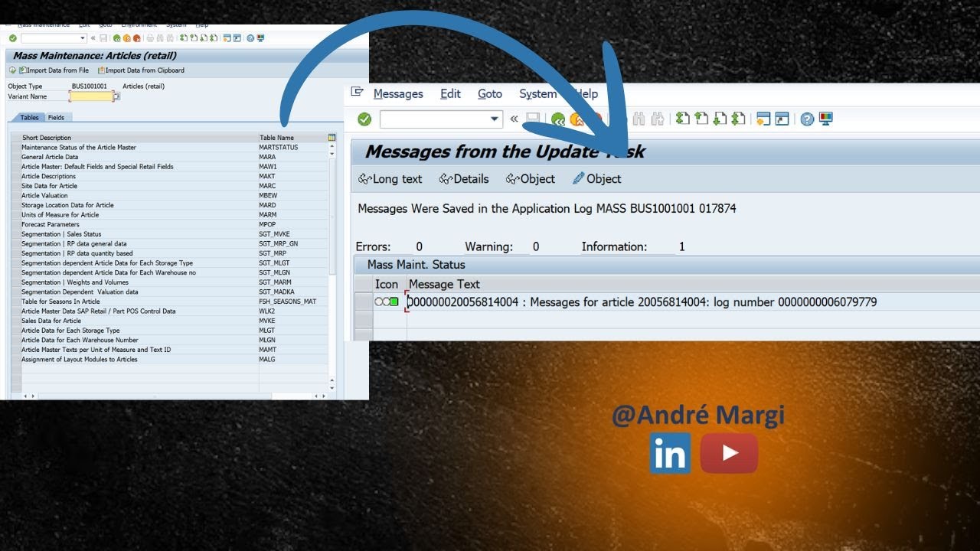Click Save icon in Mass Maintenance window toolbar
Screen dimensions: 980x551
103,38
